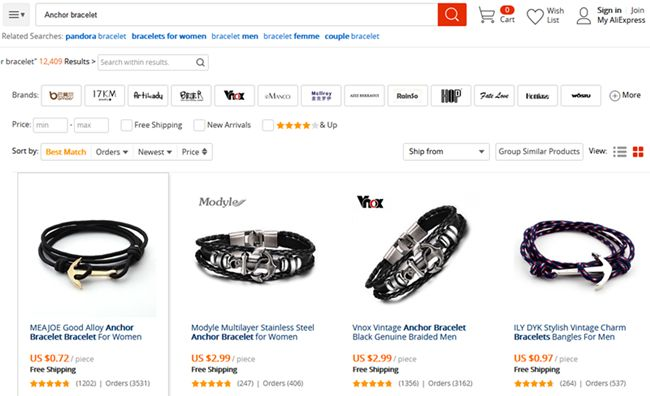Open the Wish List heart icon
Viewport: 650px width, 396px height.
pyautogui.click(x=535, y=16)
